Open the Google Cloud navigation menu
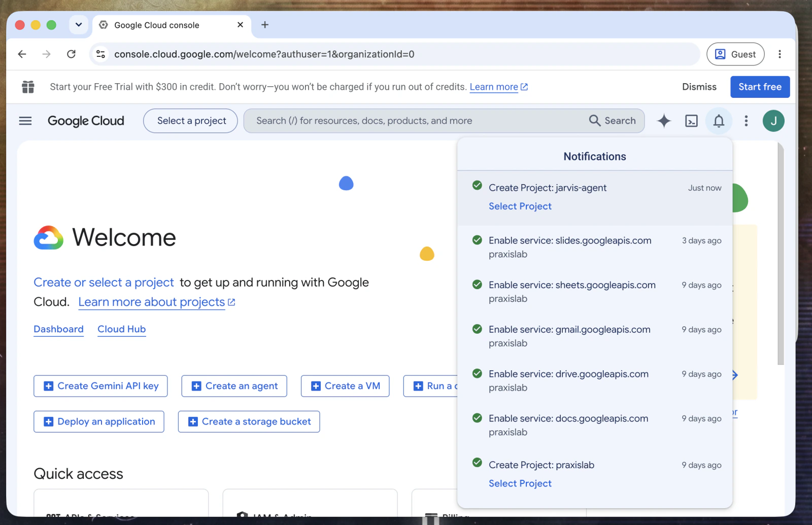The height and width of the screenshot is (525, 812). 25,121
